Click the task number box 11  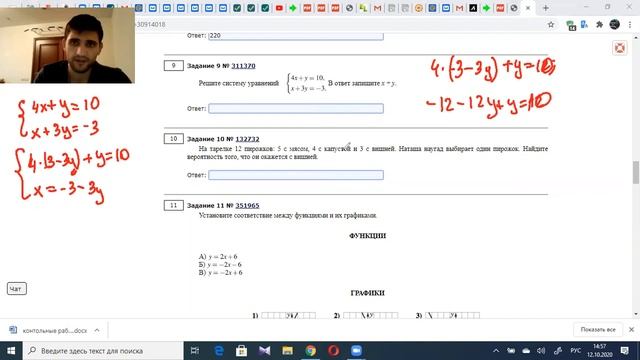pos(173,206)
